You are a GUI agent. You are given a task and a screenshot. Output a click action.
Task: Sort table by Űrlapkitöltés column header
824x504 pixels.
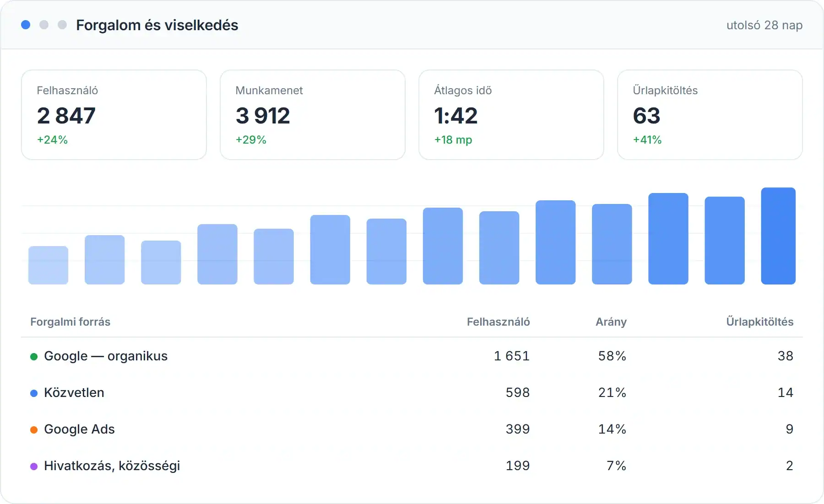pyautogui.click(x=760, y=322)
